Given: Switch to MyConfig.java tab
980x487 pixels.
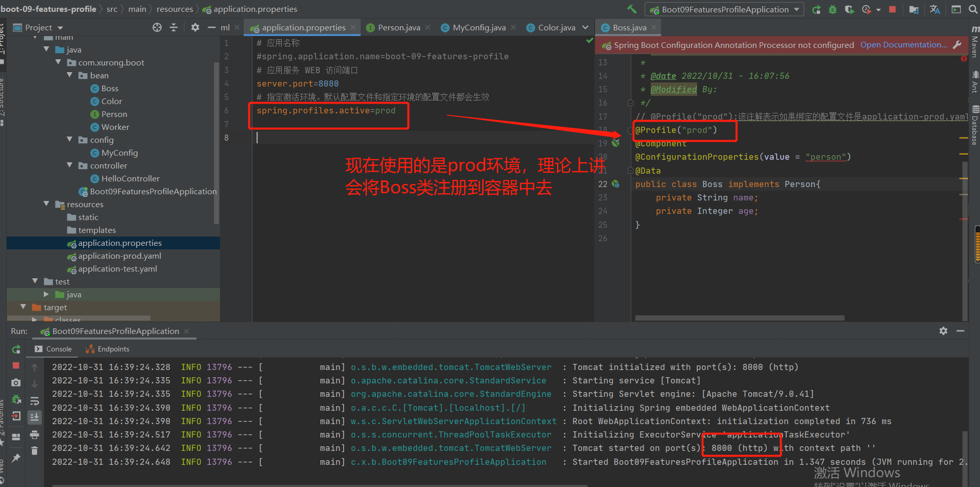Looking at the screenshot, I should [x=479, y=27].
